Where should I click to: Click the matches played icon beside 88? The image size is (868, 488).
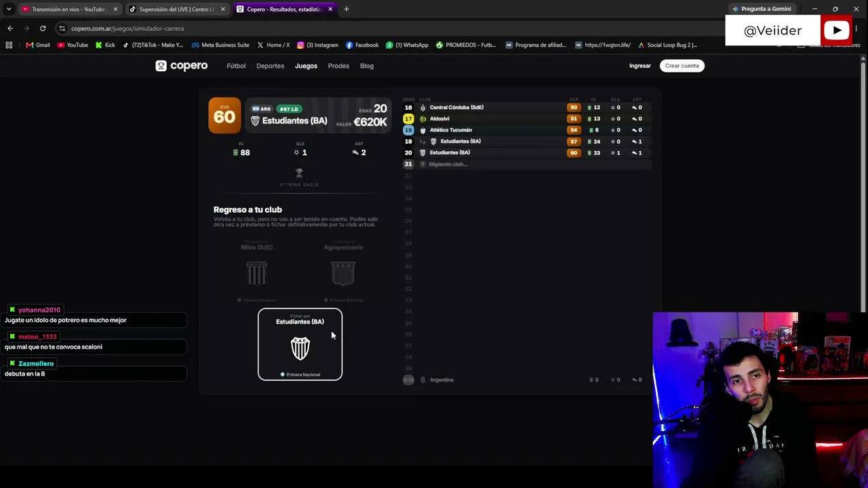pyautogui.click(x=235, y=152)
